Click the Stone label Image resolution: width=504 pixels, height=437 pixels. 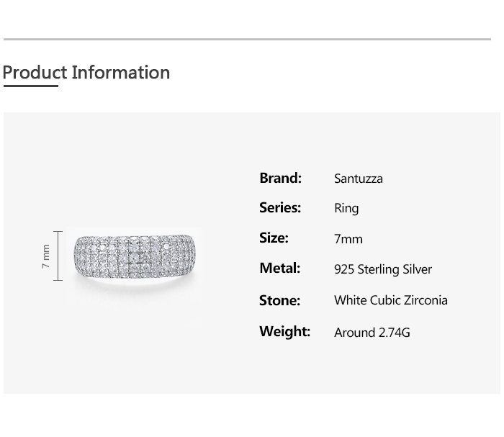coord(279,300)
